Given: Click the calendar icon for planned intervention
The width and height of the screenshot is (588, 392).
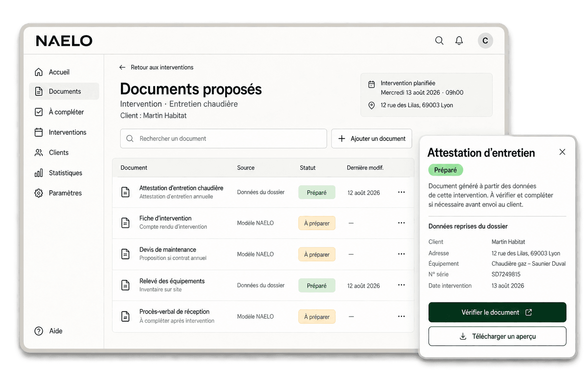Looking at the screenshot, I should (x=371, y=84).
